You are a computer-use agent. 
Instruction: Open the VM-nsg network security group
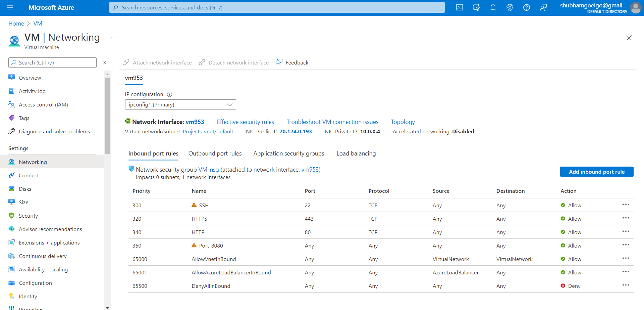point(208,169)
